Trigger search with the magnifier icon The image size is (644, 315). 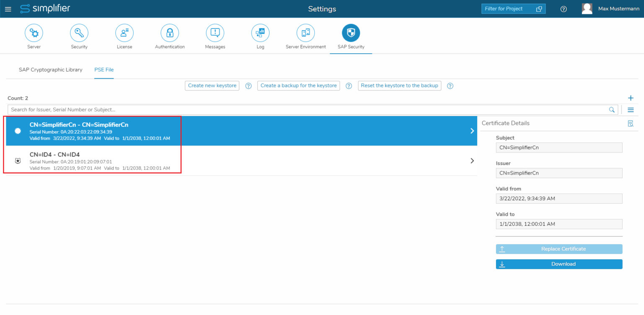pyautogui.click(x=612, y=110)
